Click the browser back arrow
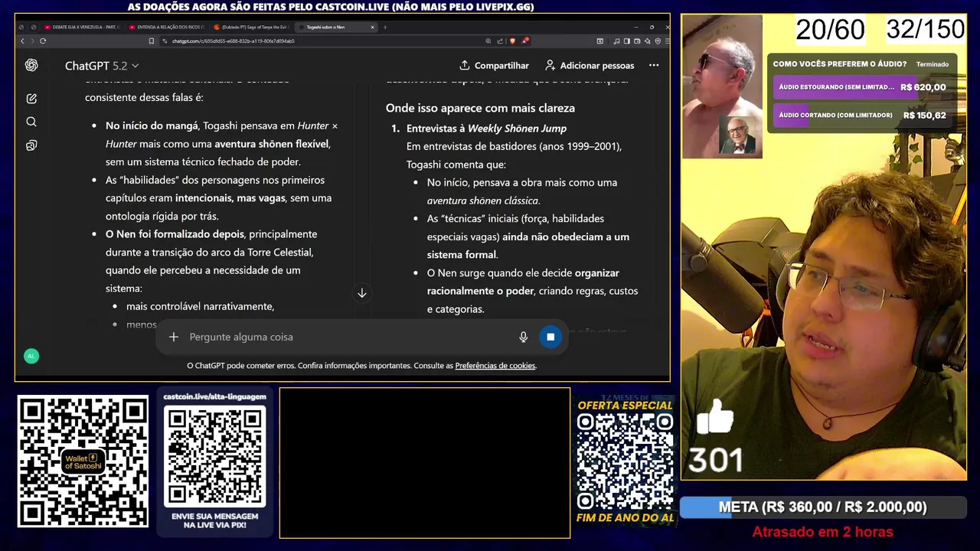980x551 pixels. click(22, 41)
